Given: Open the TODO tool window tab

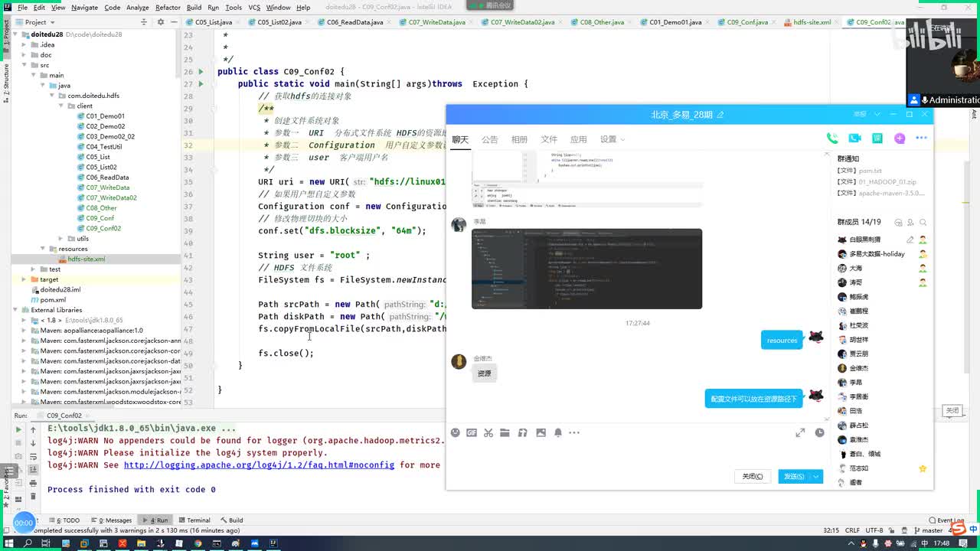Looking at the screenshot, I should click(64, 520).
